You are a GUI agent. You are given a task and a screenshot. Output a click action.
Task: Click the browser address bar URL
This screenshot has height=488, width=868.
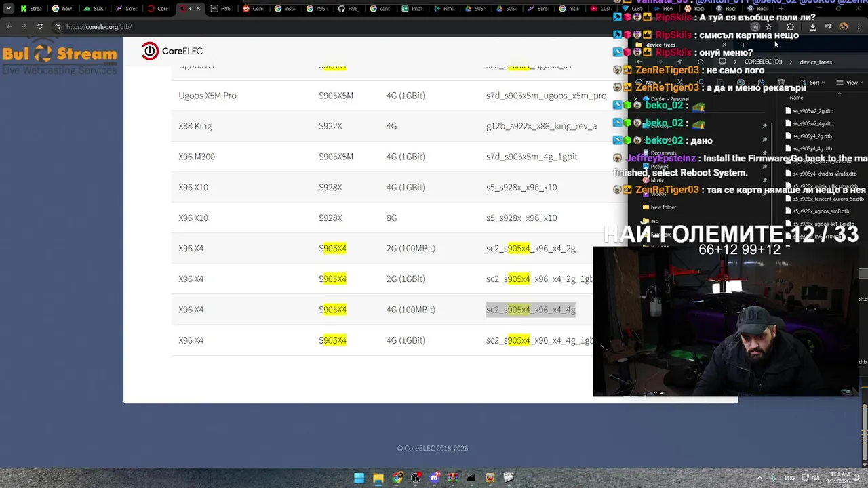[99, 27]
